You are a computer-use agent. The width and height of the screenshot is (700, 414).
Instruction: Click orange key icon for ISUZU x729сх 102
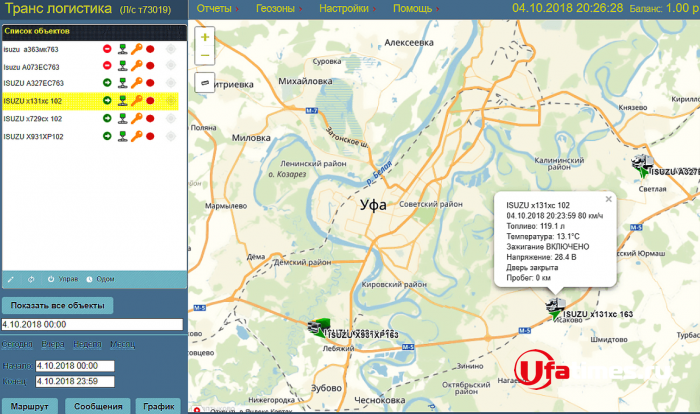point(137,118)
